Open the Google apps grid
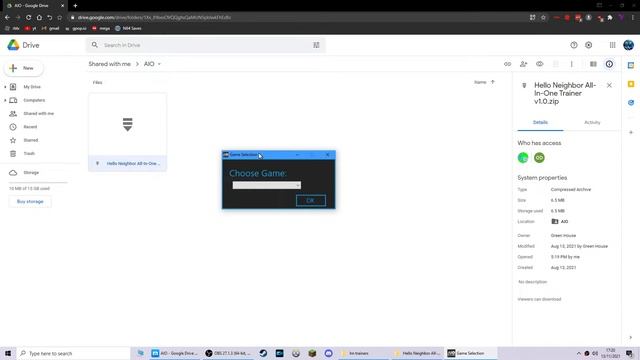This screenshot has width=640, height=360. (x=612, y=45)
